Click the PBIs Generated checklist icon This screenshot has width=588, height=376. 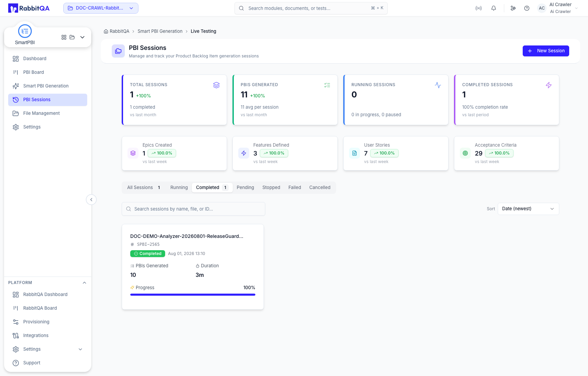(327, 85)
